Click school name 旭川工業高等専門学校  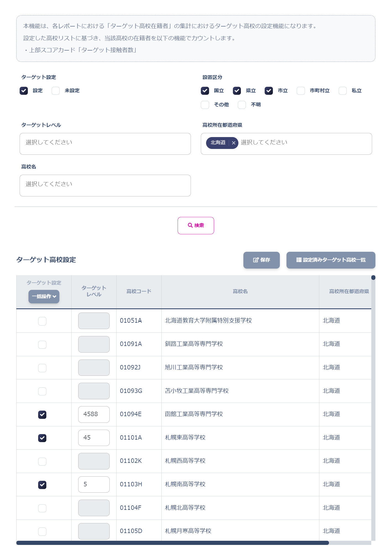click(194, 367)
